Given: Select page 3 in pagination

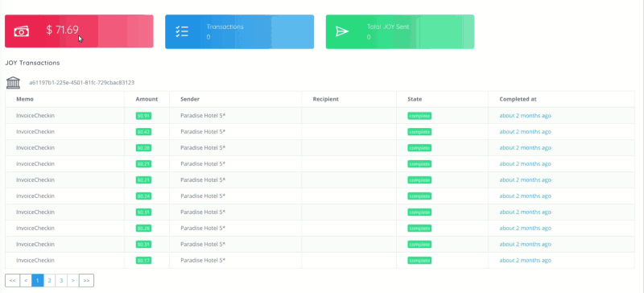Looking at the screenshot, I should coord(61,281).
